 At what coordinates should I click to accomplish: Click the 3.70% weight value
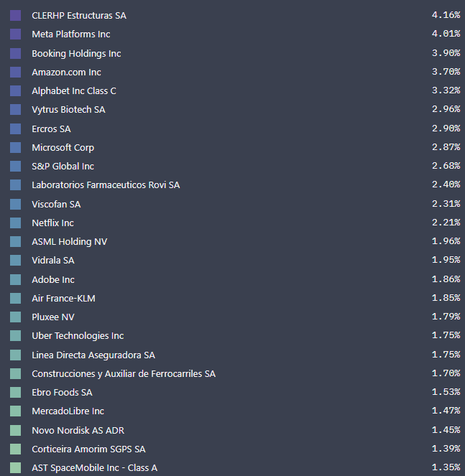coord(446,72)
